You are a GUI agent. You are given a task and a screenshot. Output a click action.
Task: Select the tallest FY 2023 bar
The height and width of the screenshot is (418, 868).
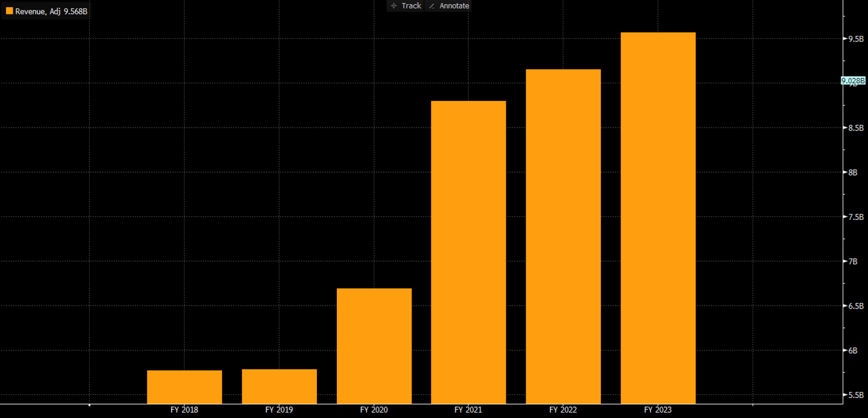coord(658,218)
